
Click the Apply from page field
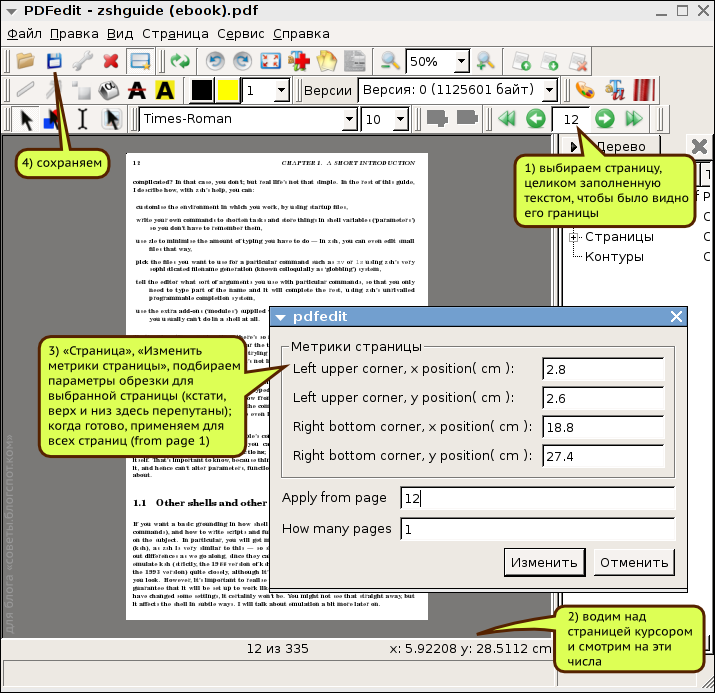pos(537,498)
